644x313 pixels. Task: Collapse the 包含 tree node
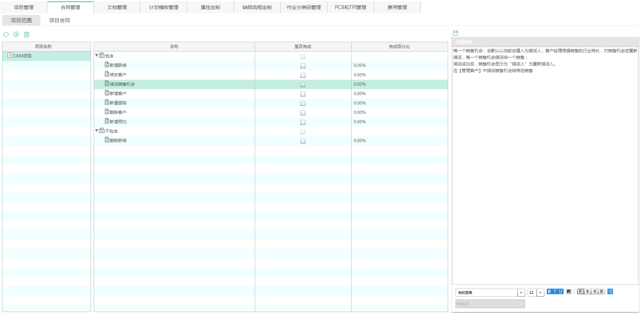point(97,55)
